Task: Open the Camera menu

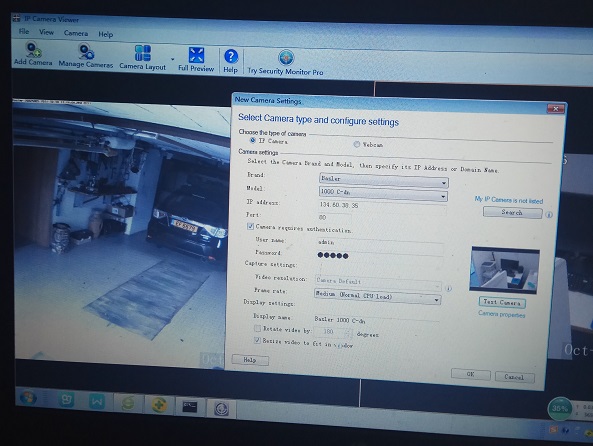Action: pyautogui.click(x=76, y=33)
